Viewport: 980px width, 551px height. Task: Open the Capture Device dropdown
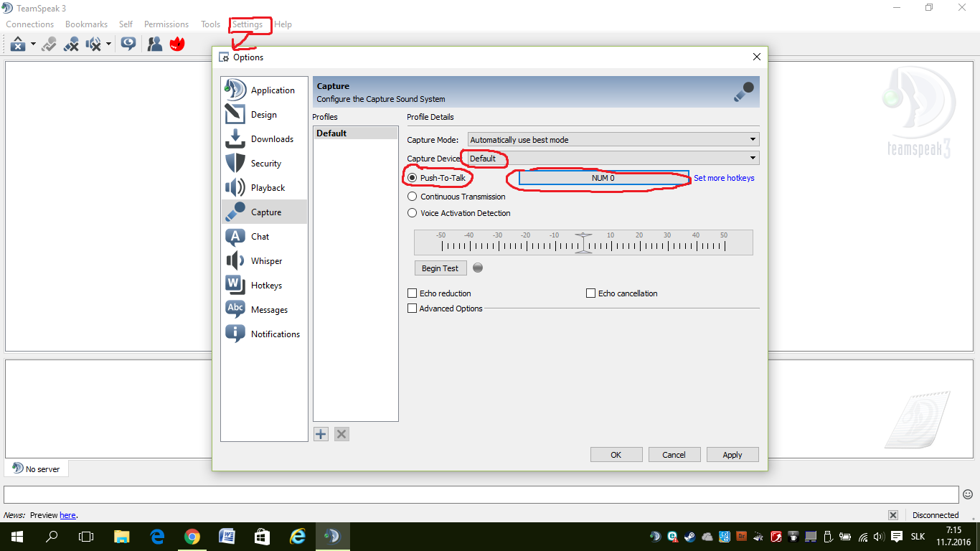click(x=613, y=158)
